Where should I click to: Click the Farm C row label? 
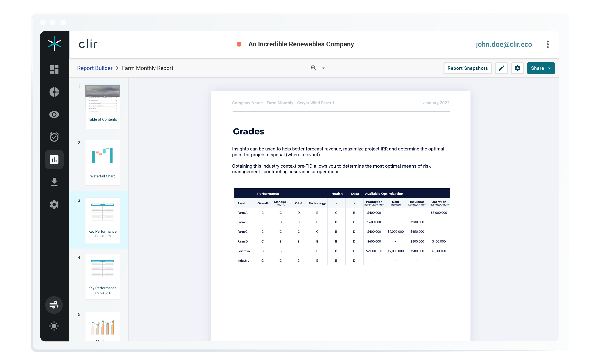(242, 232)
